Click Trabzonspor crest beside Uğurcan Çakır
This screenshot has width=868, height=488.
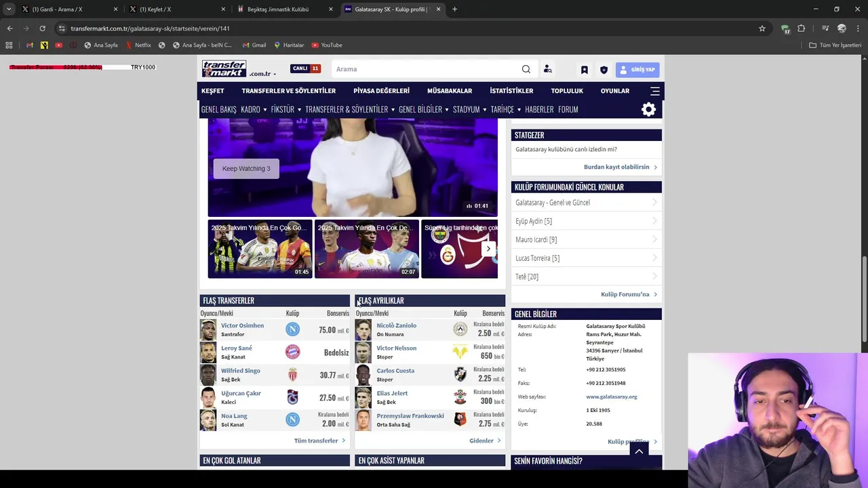[292, 397]
